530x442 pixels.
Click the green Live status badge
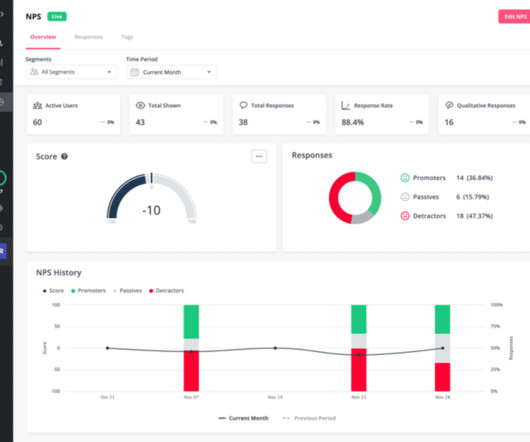point(57,16)
